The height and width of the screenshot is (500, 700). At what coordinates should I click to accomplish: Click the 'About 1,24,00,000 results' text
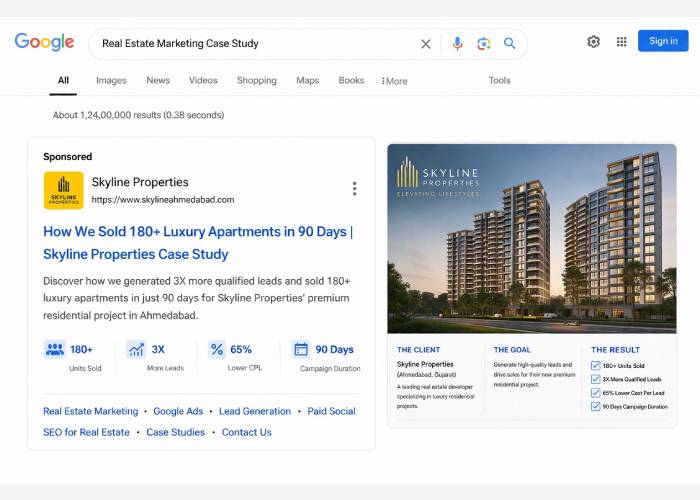click(x=138, y=115)
